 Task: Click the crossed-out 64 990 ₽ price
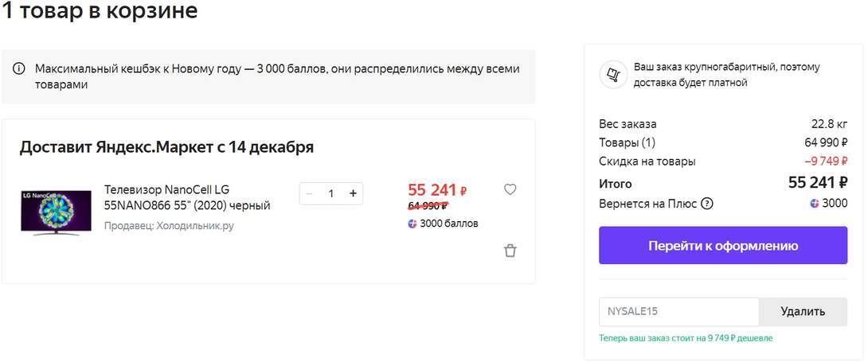pos(428,206)
